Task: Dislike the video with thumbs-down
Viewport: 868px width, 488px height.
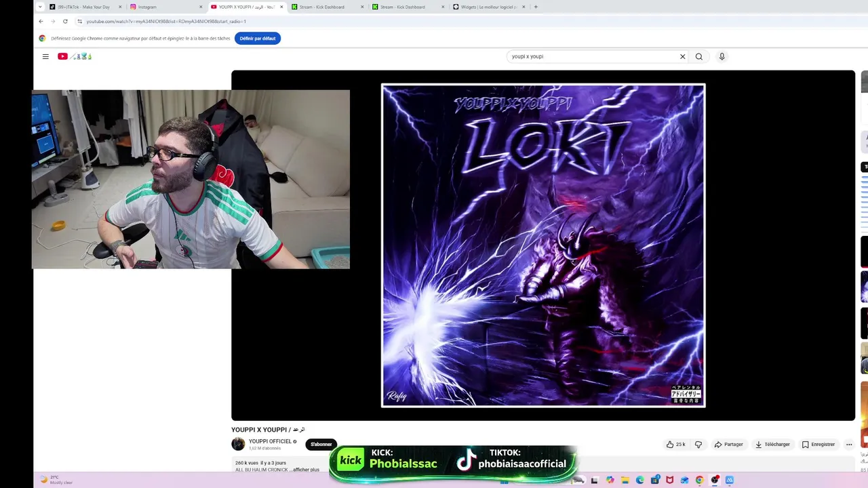Action: 698,445
